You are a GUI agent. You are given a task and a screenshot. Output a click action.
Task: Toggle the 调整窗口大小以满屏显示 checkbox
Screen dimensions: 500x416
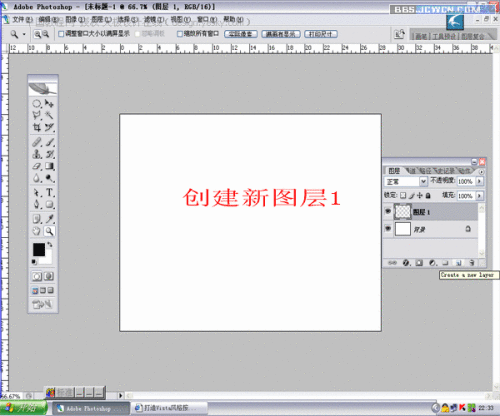(x=61, y=34)
